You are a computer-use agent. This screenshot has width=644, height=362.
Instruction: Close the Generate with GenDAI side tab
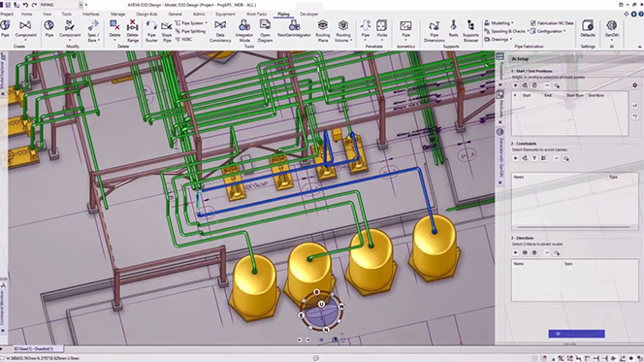pyautogui.click(x=500, y=182)
